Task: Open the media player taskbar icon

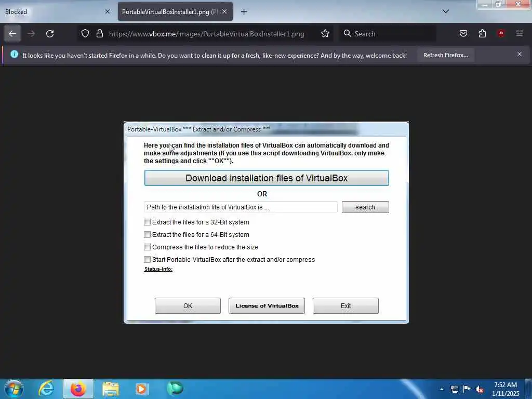Action: (141, 389)
